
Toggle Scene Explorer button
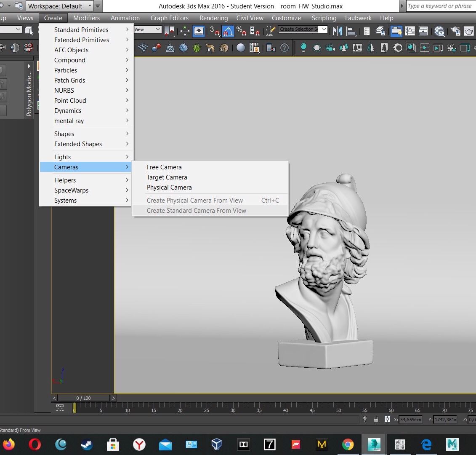tap(367, 31)
